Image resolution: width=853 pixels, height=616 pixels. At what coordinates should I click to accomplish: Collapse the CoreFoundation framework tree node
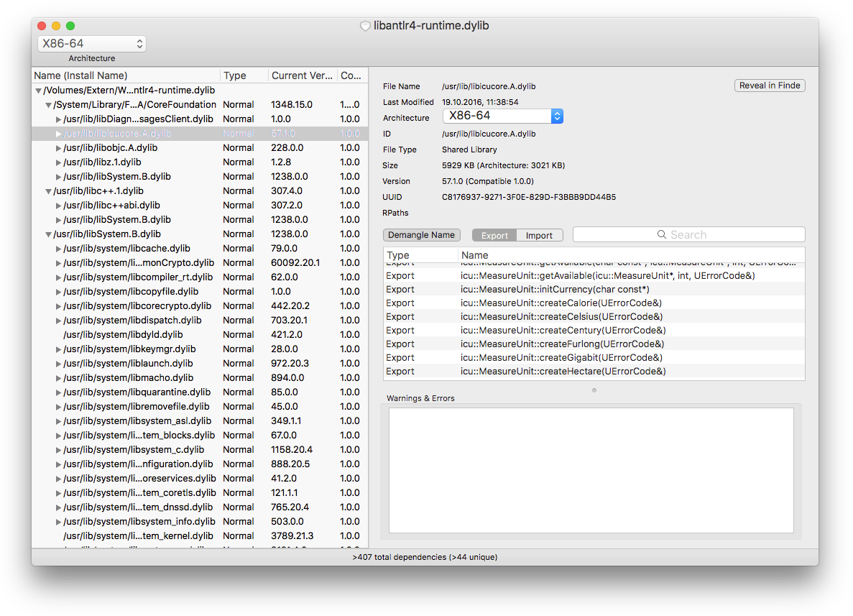click(x=48, y=105)
